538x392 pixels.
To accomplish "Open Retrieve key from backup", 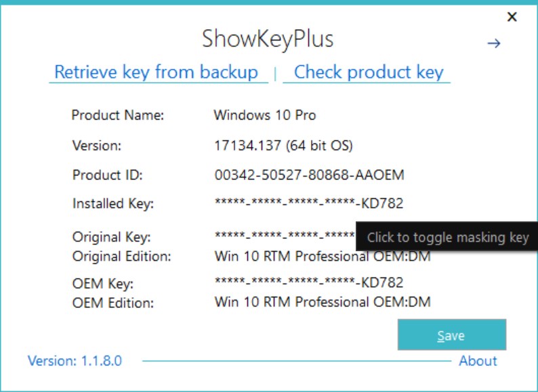I will coord(157,72).
